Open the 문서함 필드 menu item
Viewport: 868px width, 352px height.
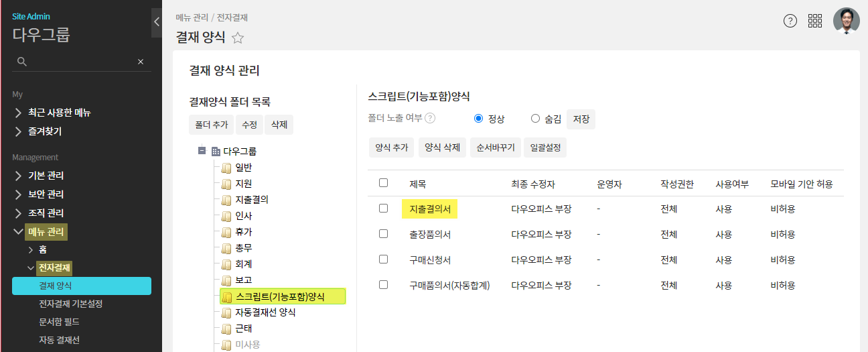(60, 322)
